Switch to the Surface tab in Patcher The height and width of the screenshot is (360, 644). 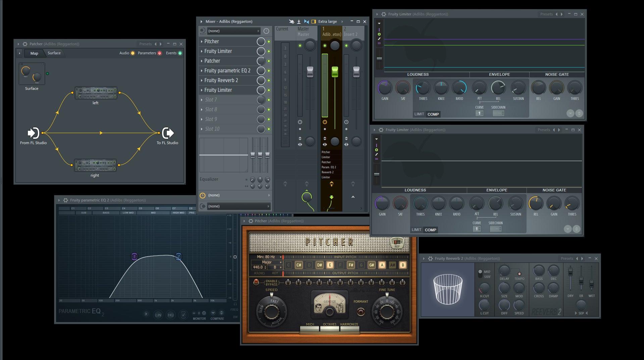pos(54,53)
